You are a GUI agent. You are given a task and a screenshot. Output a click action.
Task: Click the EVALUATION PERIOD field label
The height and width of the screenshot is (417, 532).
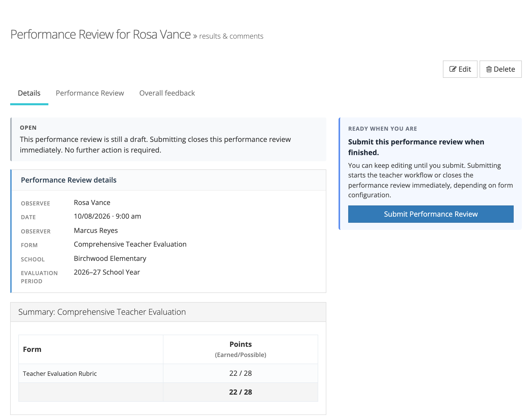click(x=39, y=277)
